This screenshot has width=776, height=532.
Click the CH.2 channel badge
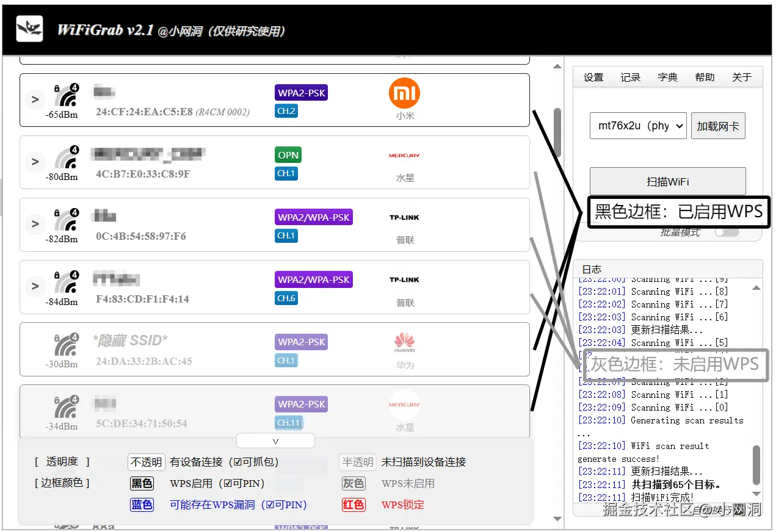[286, 111]
